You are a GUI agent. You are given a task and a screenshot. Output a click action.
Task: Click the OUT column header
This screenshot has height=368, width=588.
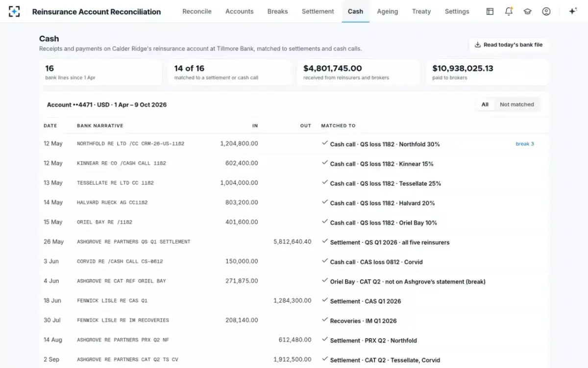tap(306, 126)
